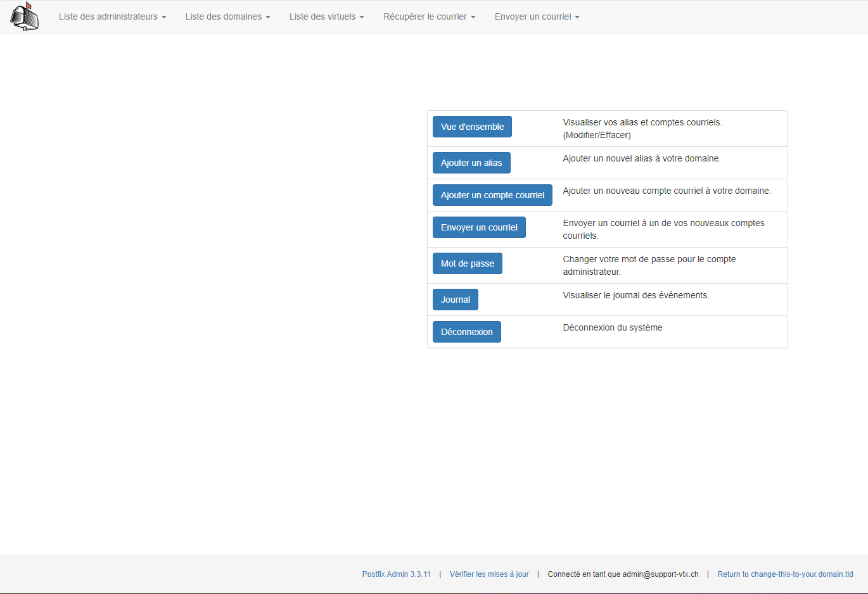868x594 pixels.
Task: Click Vérifier les mises à jour link
Action: (x=489, y=574)
